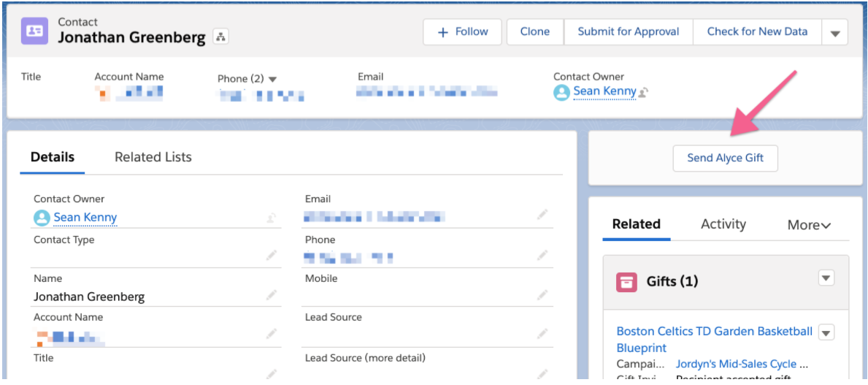Click the Follow button

pos(462,31)
